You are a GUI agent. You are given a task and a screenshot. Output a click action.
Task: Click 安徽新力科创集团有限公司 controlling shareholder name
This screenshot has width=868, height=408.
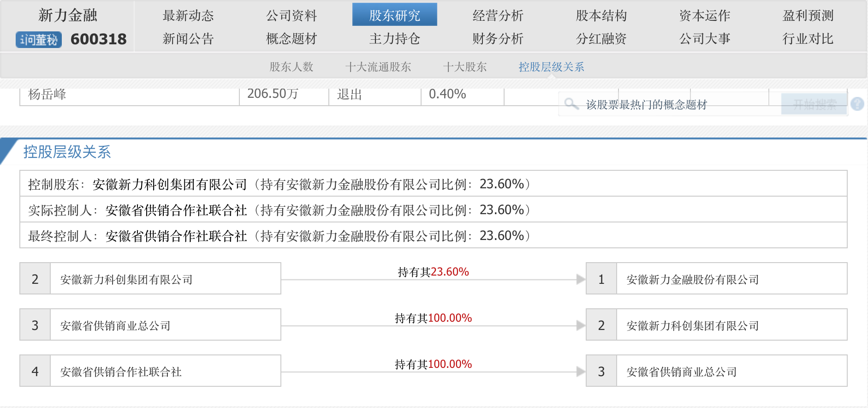click(170, 185)
